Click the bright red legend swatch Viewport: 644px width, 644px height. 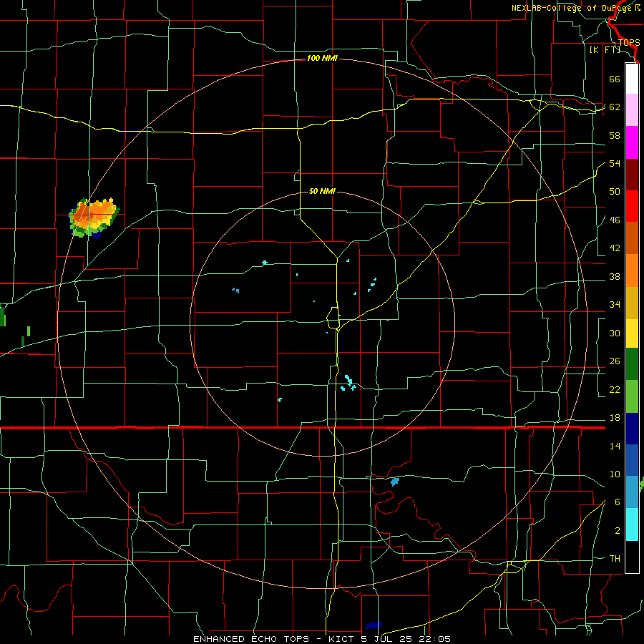pyautogui.click(x=632, y=206)
